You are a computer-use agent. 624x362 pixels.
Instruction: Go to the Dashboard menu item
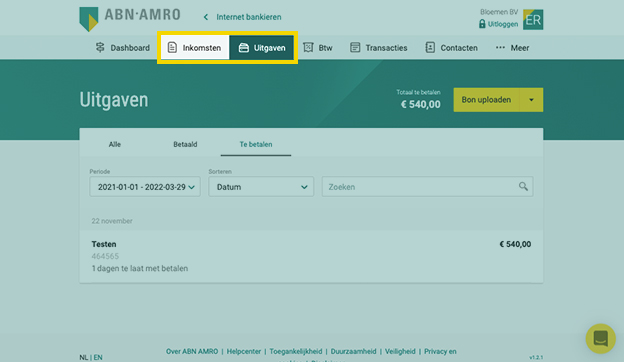coord(130,48)
